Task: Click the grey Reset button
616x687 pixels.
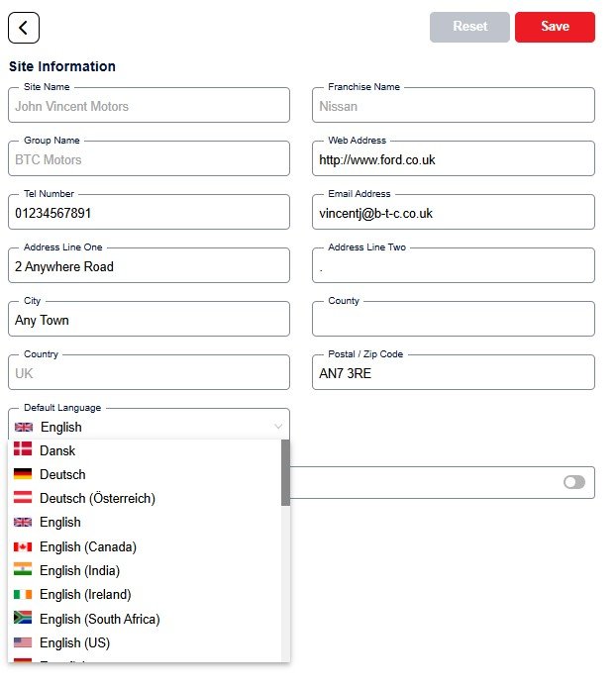Action: point(469,27)
